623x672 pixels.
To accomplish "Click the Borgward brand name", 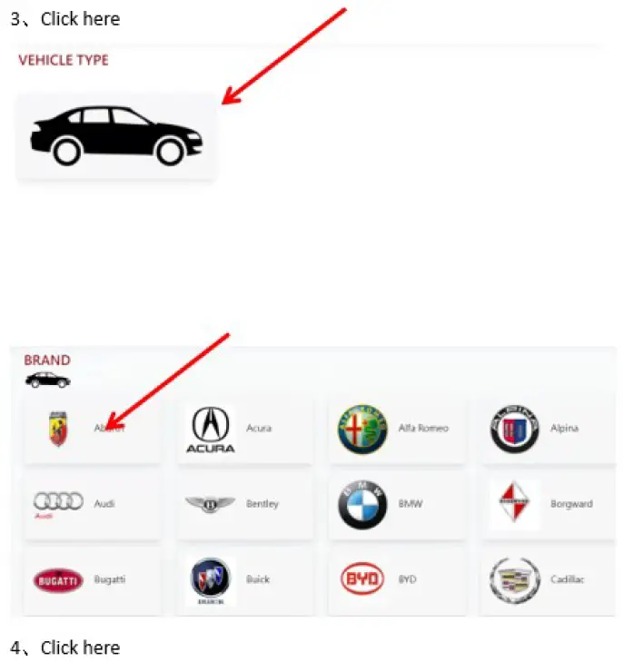I will pos(571,504).
